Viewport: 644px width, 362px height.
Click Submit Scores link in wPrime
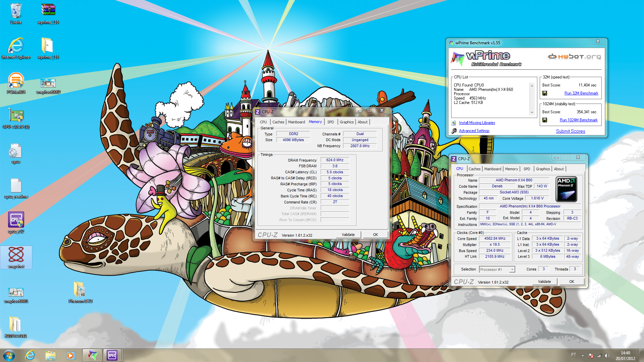coord(571,131)
